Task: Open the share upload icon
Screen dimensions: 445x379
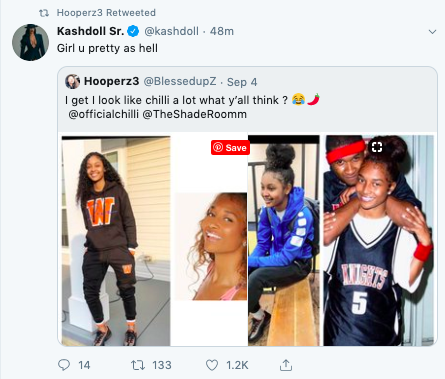Action: (x=286, y=365)
